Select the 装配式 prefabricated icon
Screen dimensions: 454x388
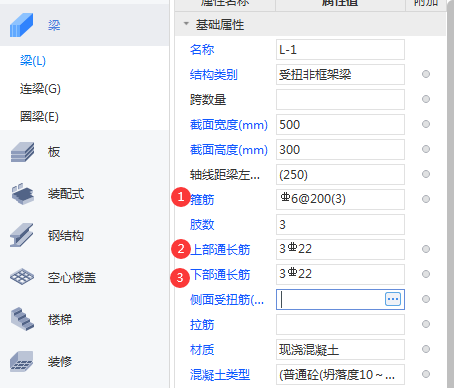click(x=22, y=194)
